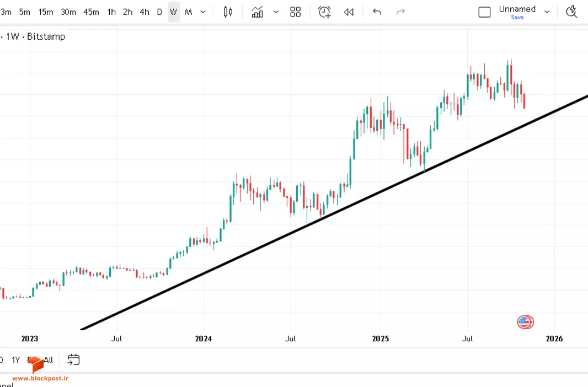Expand the arrow next to Indicators

pos(276,12)
